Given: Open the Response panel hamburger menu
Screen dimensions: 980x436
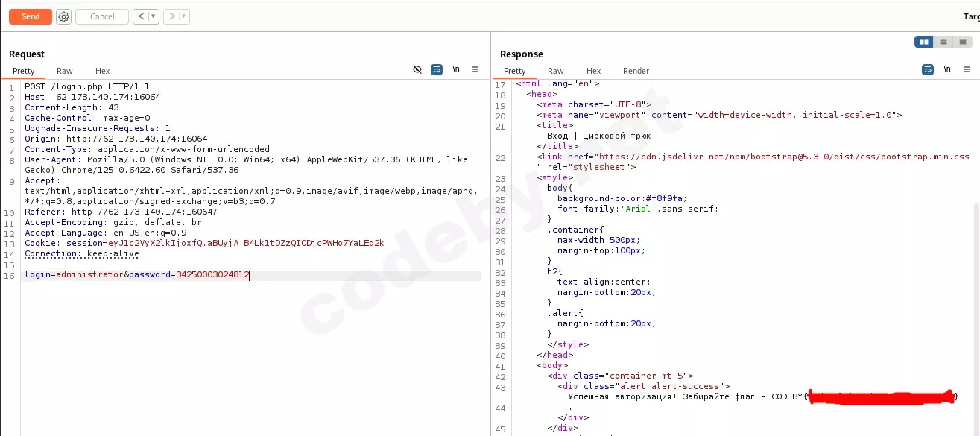Looking at the screenshot, I should pyautogui.click(x=967, y=69).
